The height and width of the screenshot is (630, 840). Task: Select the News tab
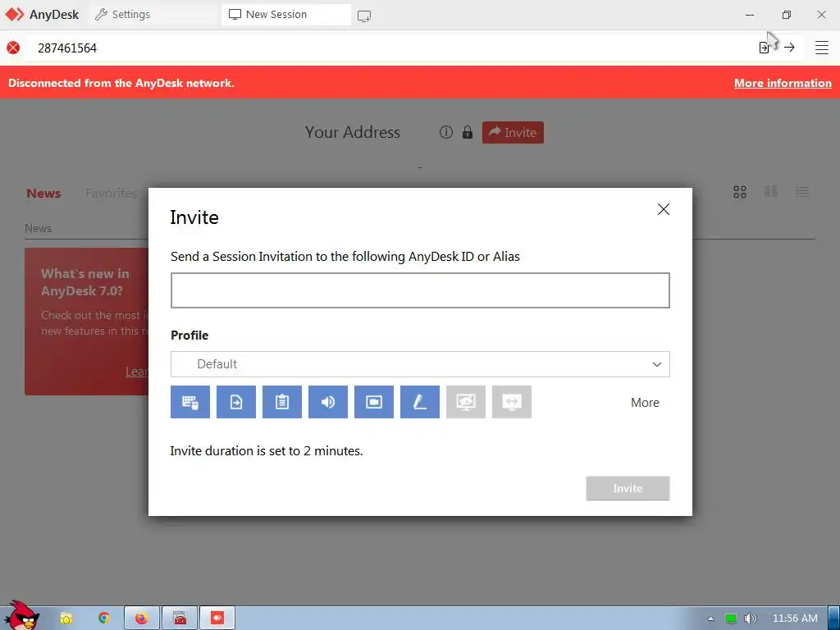[43, 194]
